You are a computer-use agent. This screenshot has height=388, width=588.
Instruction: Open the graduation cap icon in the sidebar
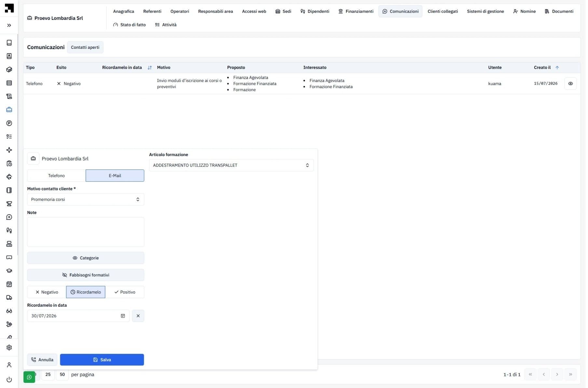9,271
